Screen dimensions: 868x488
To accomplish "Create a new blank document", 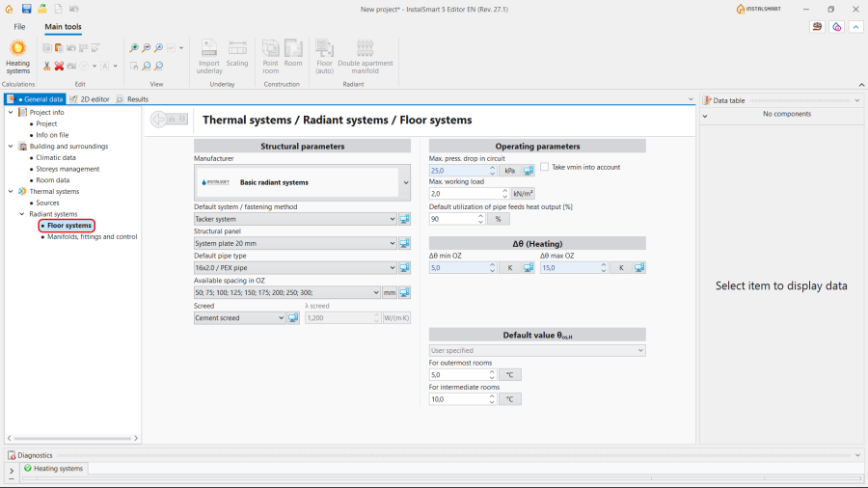I will (x=58, y=9).
